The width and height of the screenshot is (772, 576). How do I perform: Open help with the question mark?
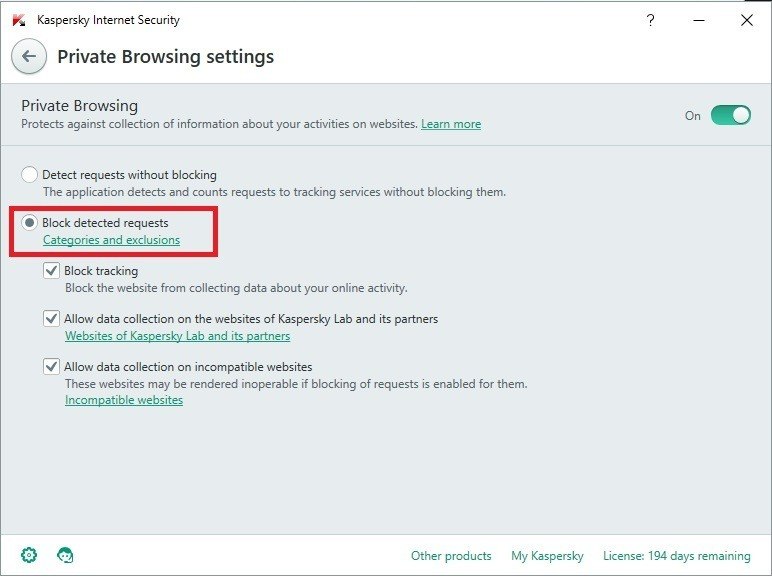click(650, 20)
